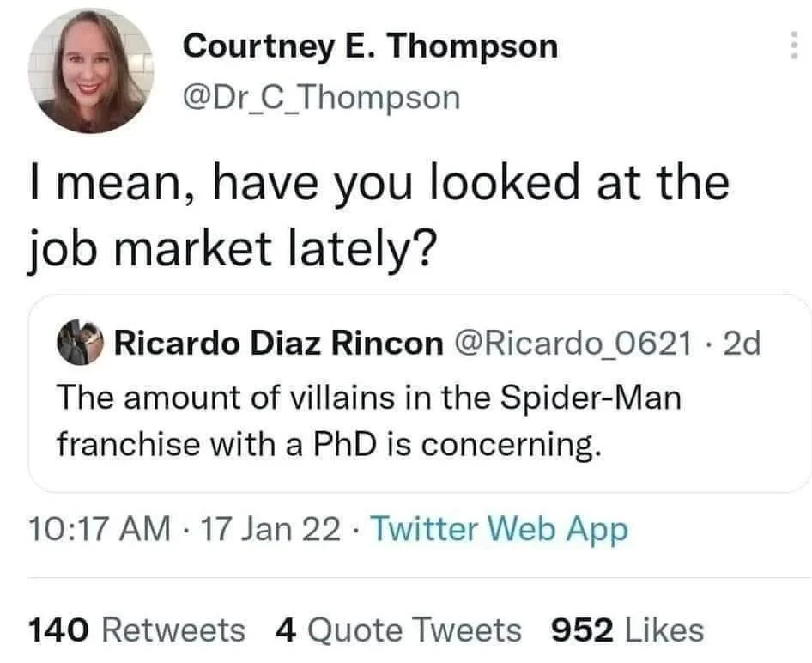Click "franchise with a PhD is concerning" line
The height and width of the screenshot is (663, 812).
tap(326, 443)
